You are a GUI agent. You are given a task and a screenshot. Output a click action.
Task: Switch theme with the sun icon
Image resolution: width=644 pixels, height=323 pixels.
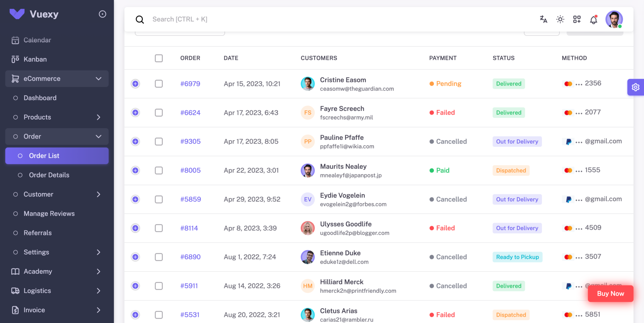coord(560,19)
